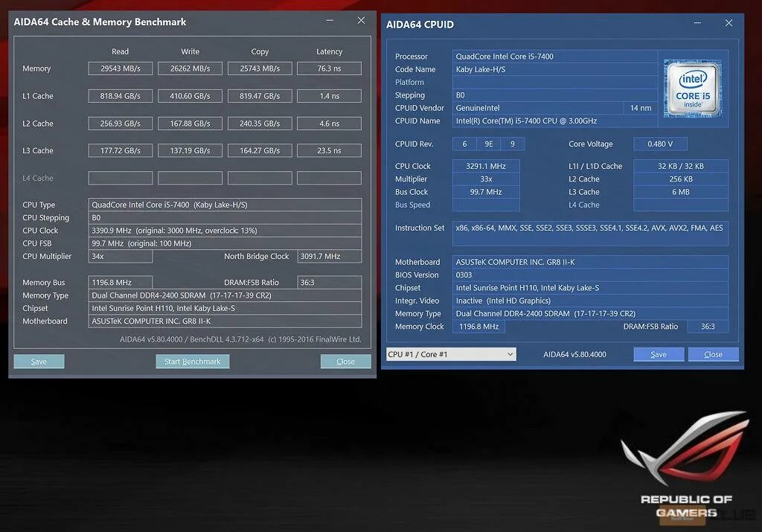
Task: Click L1 Cache latency 1.4 ns
Action: [x=330, y=96]
